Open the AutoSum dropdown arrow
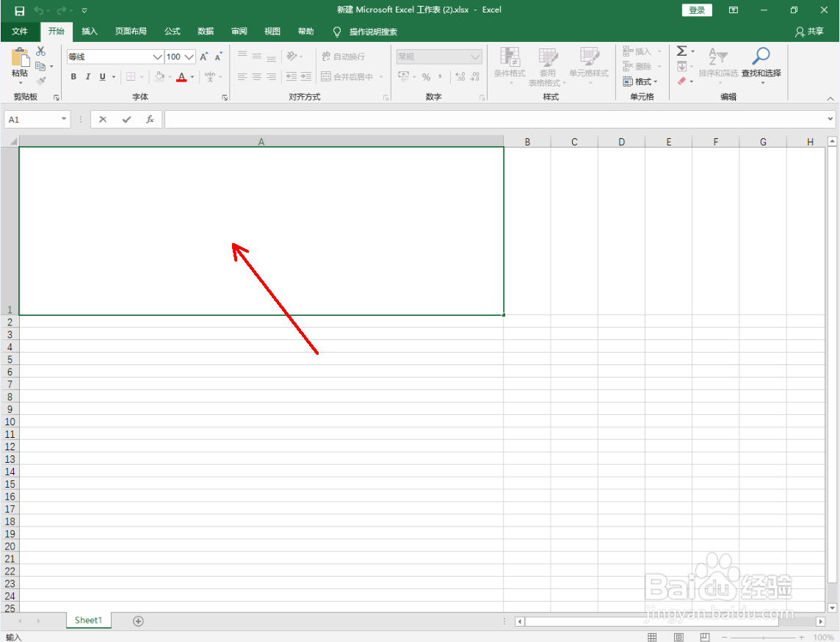The width and height of the screenshot is (840, 642). pyautogui.click(x=692, y=51)
